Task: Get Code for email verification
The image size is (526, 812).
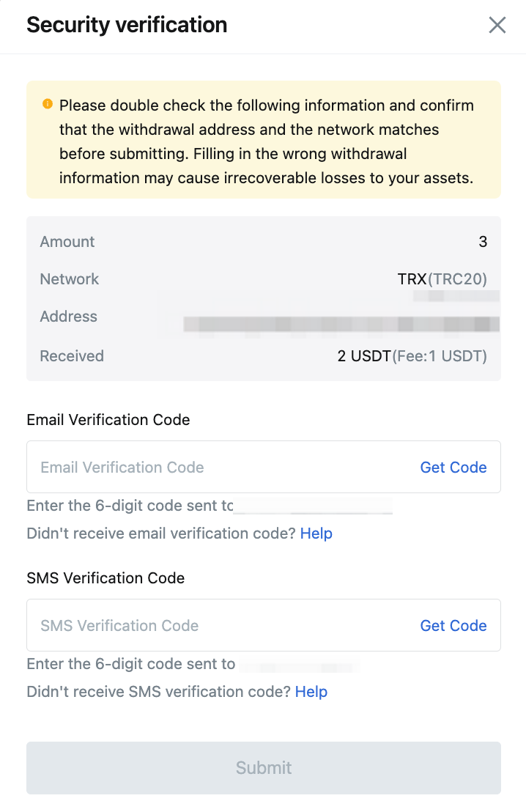Action: click(x=453, y=468)
